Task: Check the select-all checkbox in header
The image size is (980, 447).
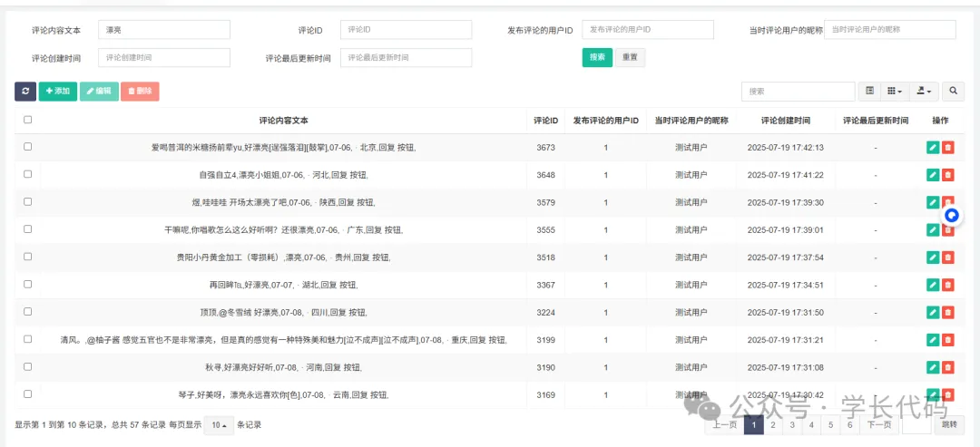Action: click(x=27, y=120)
